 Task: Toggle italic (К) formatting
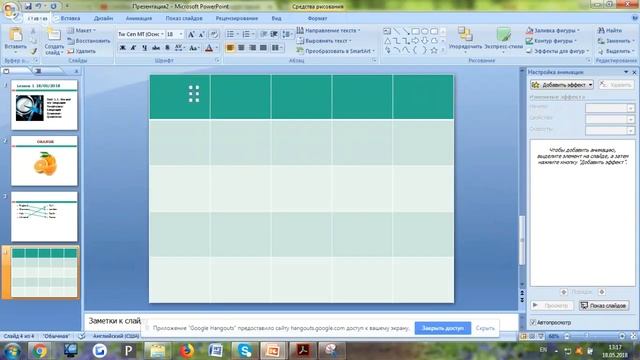pos(133,48)
